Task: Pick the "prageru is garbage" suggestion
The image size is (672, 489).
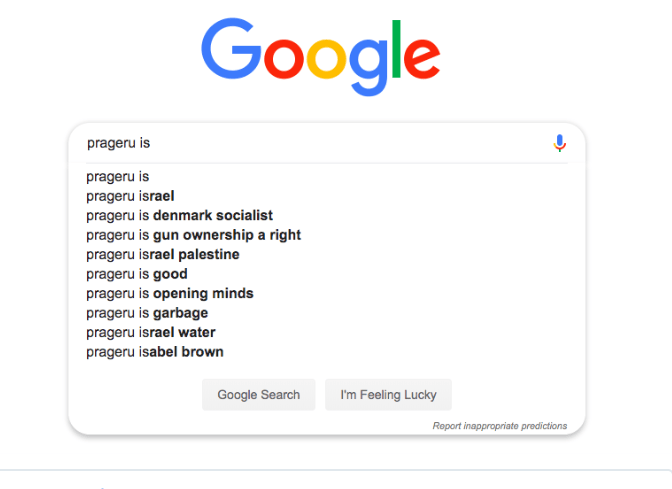Action: coord(147,313)
